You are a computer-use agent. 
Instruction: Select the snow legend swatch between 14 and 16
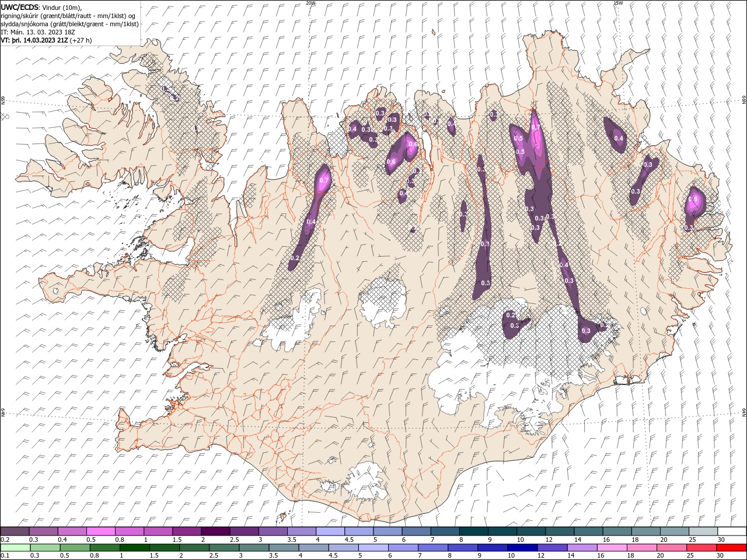click(x=588, y=531)
